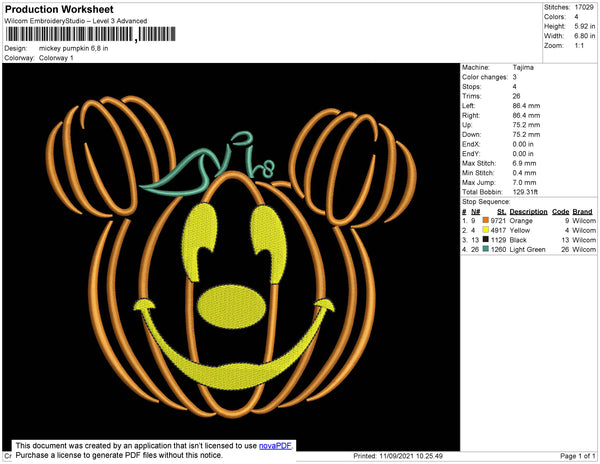Image resolution: width=600 pixels, height=464 pixels.
Task: Click the Mickey pumpkin embroidery design preview
Action: click(x=231, y=257)
